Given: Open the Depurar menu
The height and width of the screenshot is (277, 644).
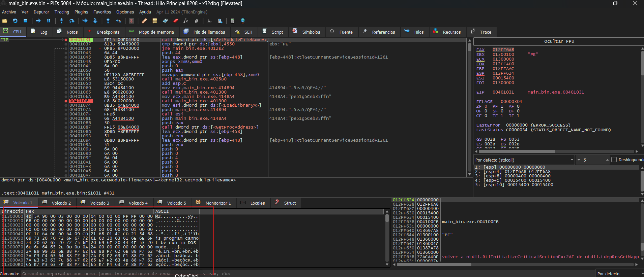Looking at the screenshot, I should 41,12.
